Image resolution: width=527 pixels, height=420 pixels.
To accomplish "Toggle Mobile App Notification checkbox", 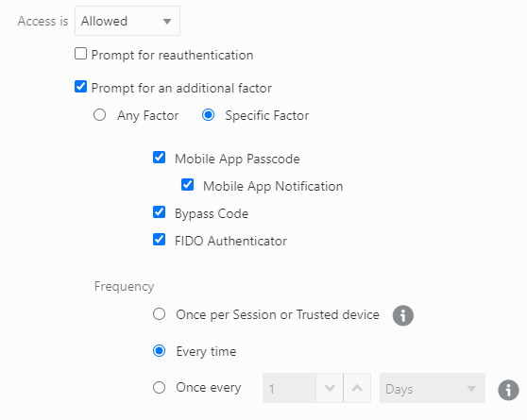I will tap(187, 184).
